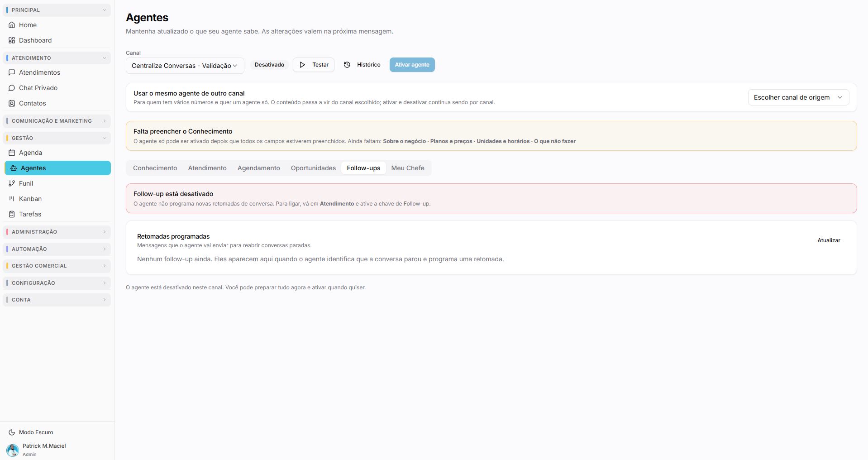Click the Agentes page heading
The image size is (868, 460).
147,18
